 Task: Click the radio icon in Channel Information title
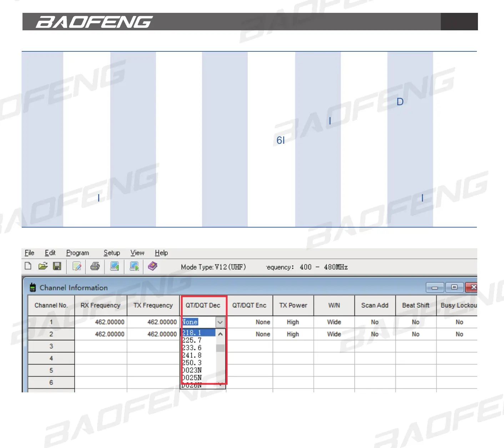(33, 287)
